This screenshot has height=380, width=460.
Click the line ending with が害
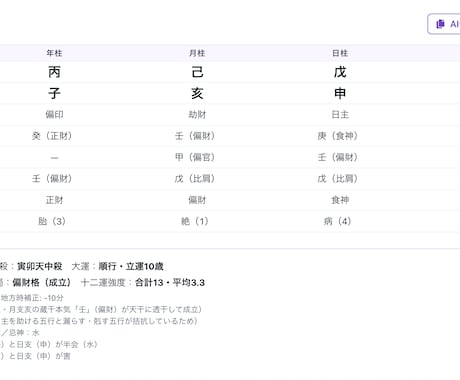point(35,356)
